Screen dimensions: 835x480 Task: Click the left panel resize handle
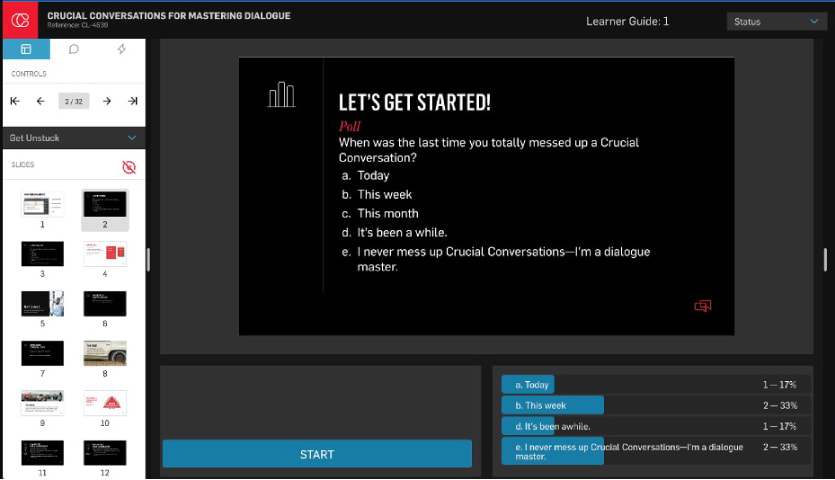tap(148, 259)
